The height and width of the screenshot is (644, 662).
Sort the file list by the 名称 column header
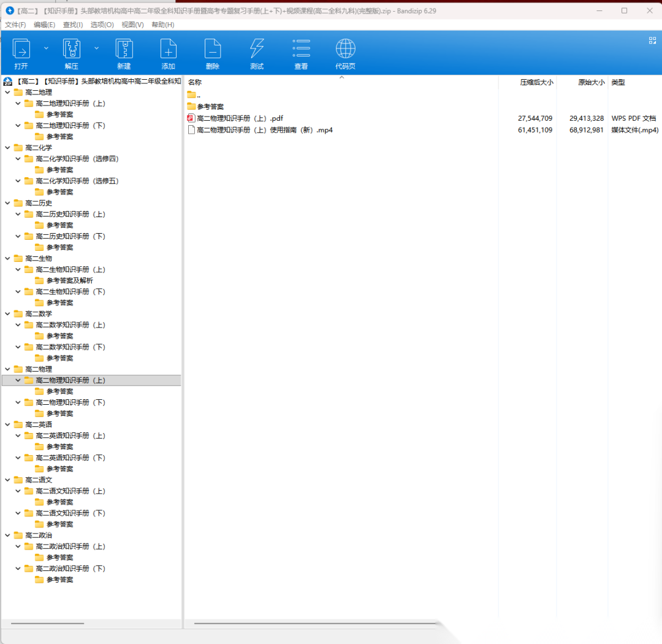(x=195, y=82)
